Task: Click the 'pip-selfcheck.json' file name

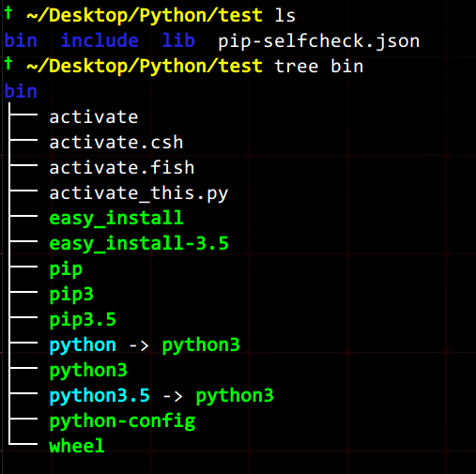Action: pos(318,42)
